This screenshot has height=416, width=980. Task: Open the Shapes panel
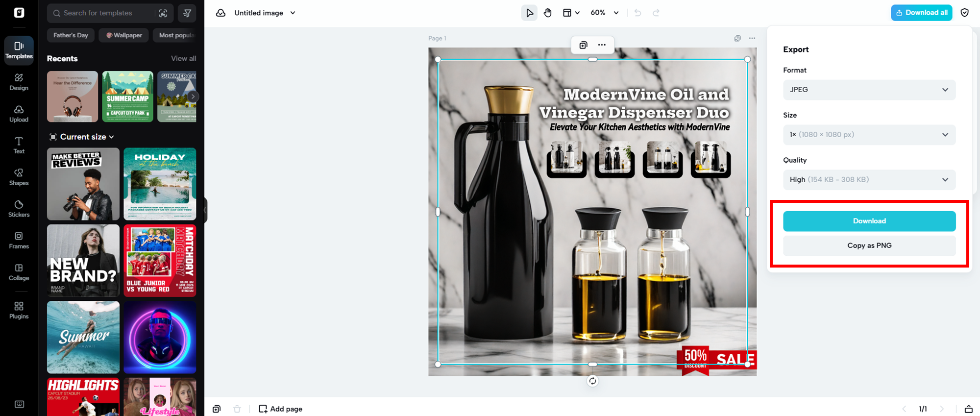click(x=19, y=177)
